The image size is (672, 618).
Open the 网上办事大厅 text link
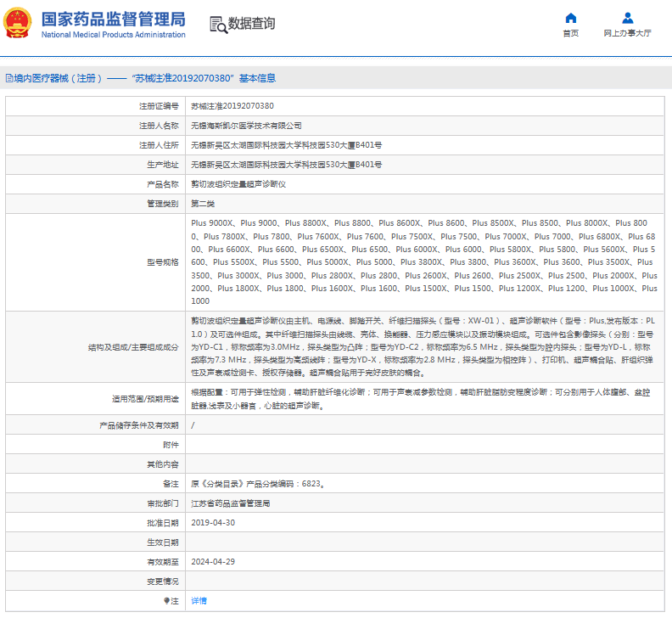pyautogui.click(x=627, y=33)
